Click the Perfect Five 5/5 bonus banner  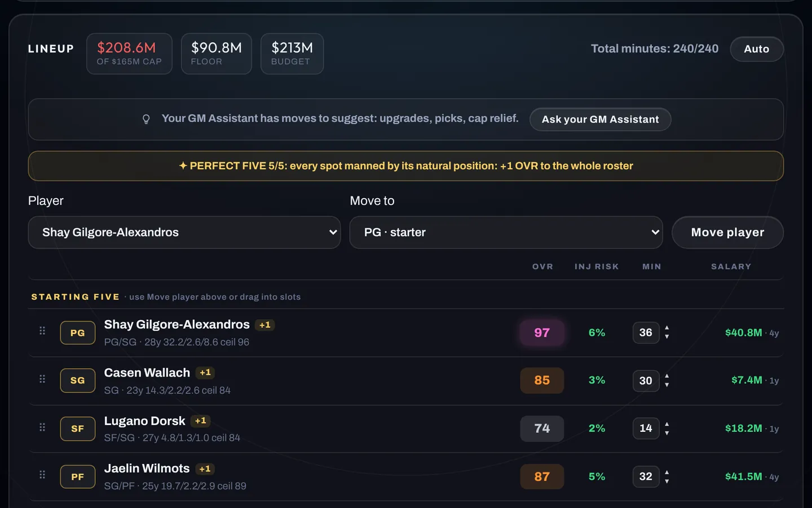[x=406, y=166]
